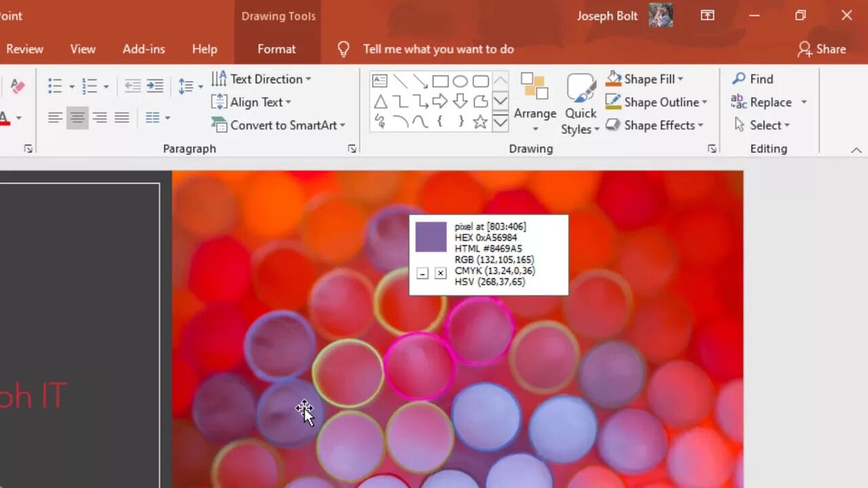The height and width of the screenshot is (488, 868).
Task: Open the Add-ins tab
Action: tap(144, 49)
